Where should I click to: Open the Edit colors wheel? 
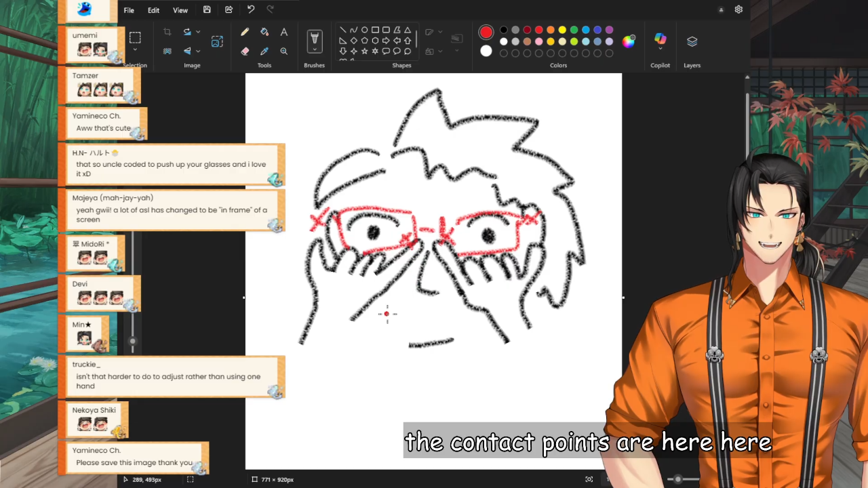click(629, 41)
